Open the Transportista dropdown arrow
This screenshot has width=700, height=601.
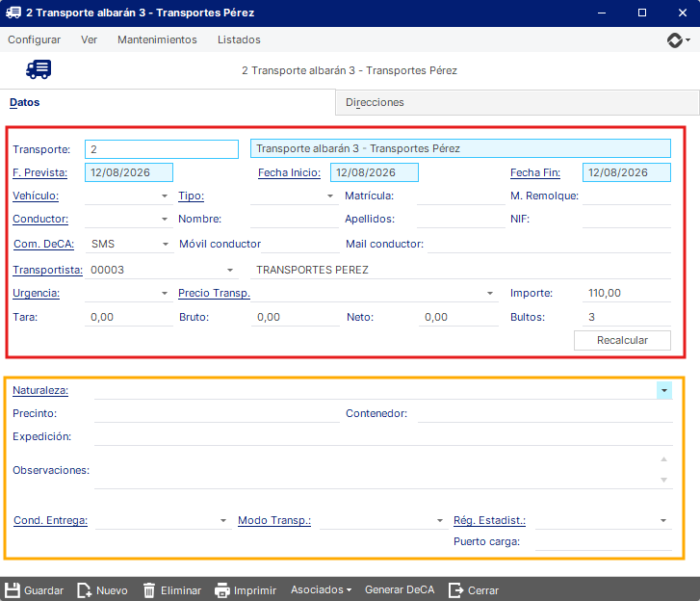(230, 270)
